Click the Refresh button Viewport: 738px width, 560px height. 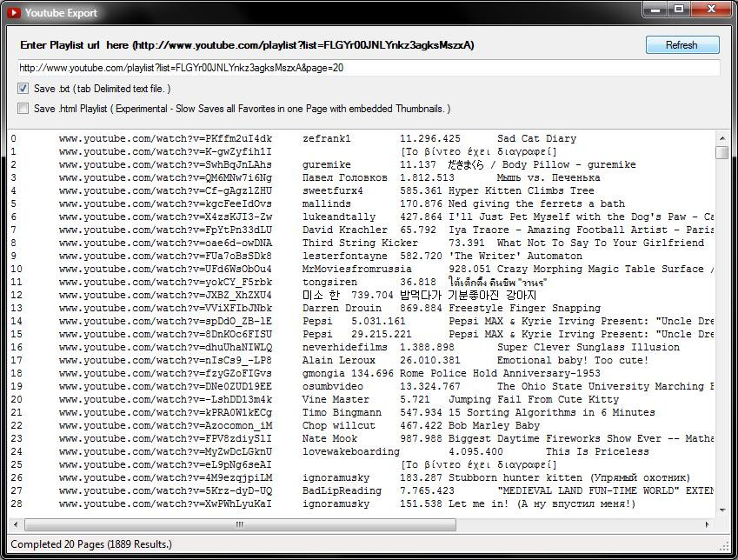pos(682,45)
